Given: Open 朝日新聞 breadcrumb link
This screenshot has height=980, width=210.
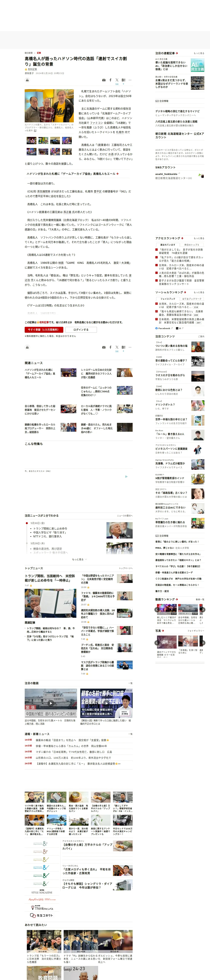Looking at the screenshot, I should point(29,53).
